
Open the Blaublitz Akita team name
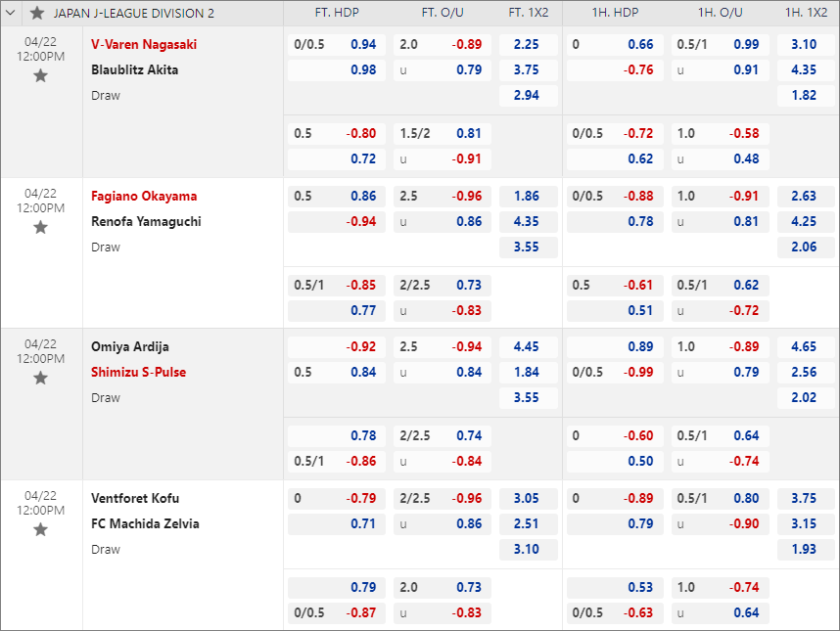coord(134,69)
